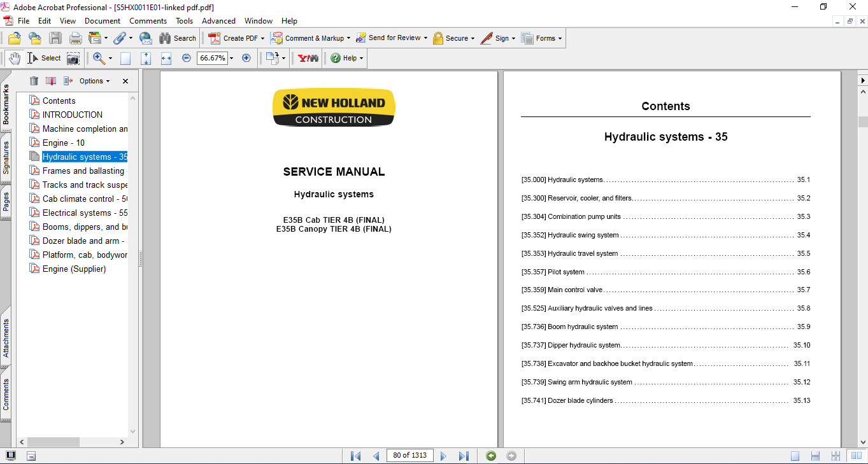The height and width of the screenshot is (464, 868).
Task: Switch to Single Page layout
Action: click(795, 456)
